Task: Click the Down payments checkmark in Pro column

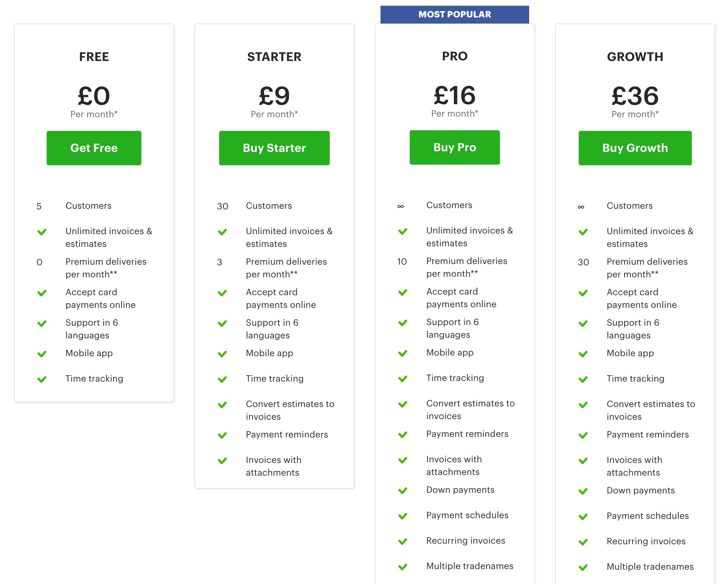Action: click(403, 491)
